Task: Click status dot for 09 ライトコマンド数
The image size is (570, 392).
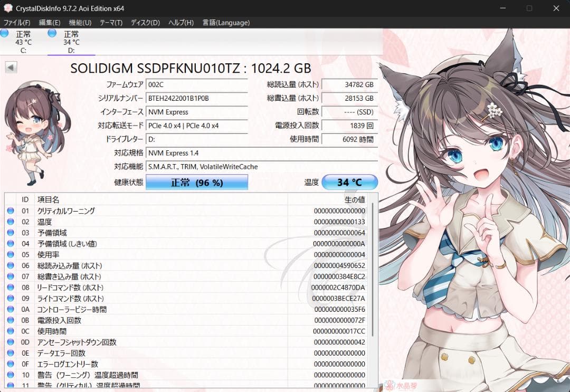Action: tap(11, 298)
